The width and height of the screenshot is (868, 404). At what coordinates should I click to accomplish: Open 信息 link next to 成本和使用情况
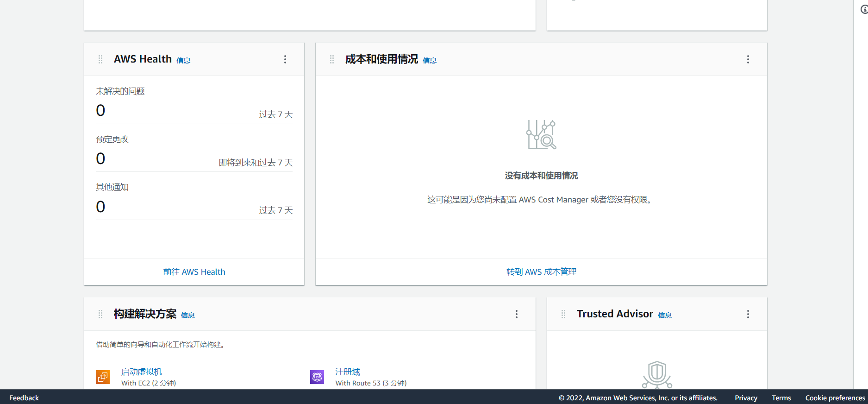(430, 60)
